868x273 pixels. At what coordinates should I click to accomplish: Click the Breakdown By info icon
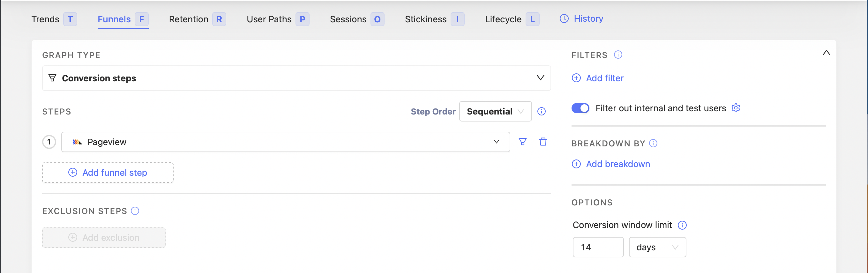(x=653, y=143)
